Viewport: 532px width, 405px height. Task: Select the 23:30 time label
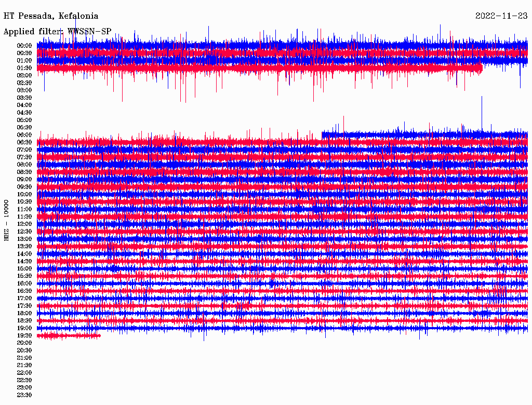tap(24, 395)
